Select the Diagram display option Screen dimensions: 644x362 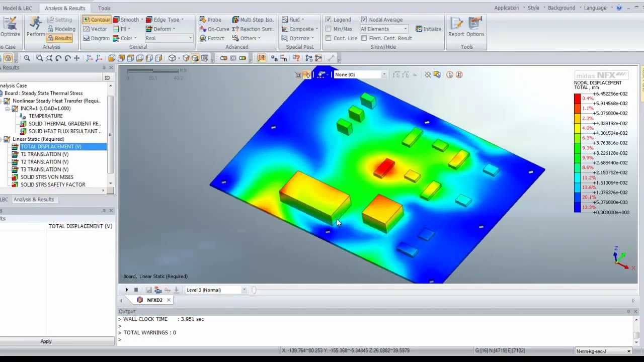pos(96,38)
